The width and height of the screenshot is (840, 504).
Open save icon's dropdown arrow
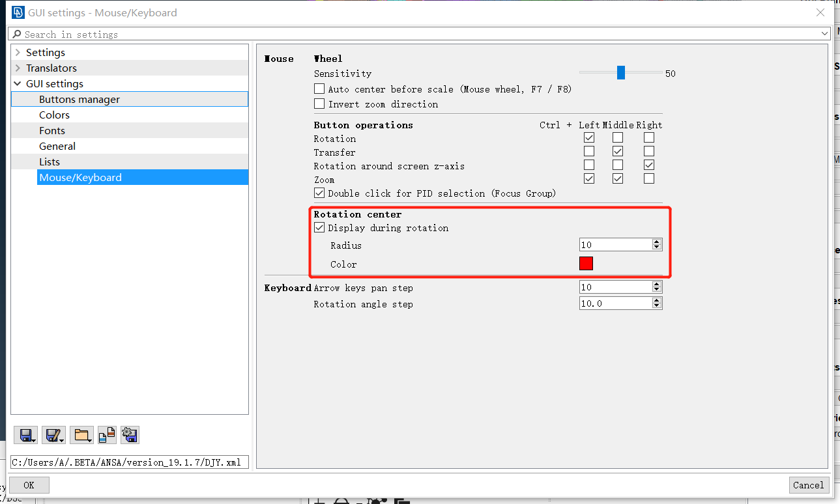(35, 440)
